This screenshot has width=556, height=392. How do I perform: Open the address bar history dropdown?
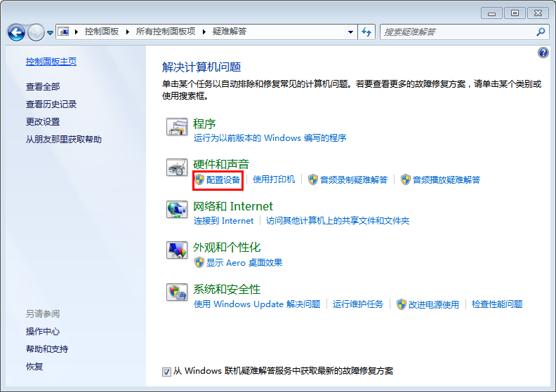coord(351,32)
